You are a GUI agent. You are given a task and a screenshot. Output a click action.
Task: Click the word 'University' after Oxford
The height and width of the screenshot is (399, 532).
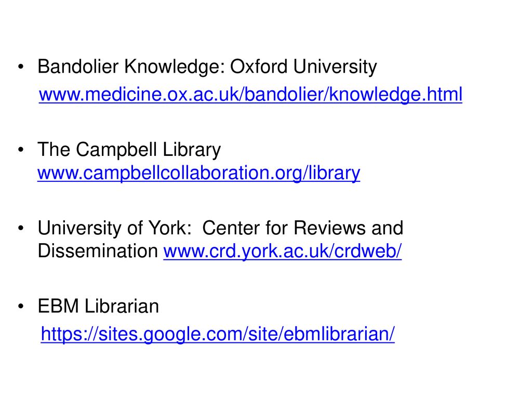click(x=335, y=67)
